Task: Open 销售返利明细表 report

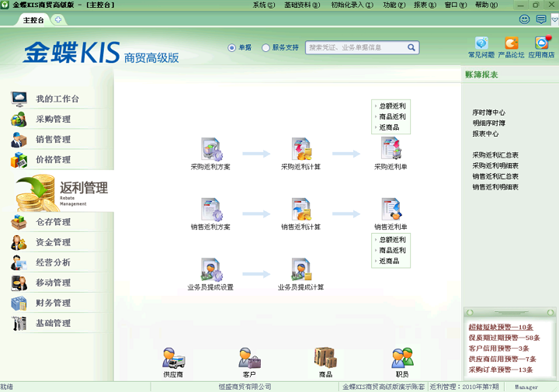Action: click(495, 187)
